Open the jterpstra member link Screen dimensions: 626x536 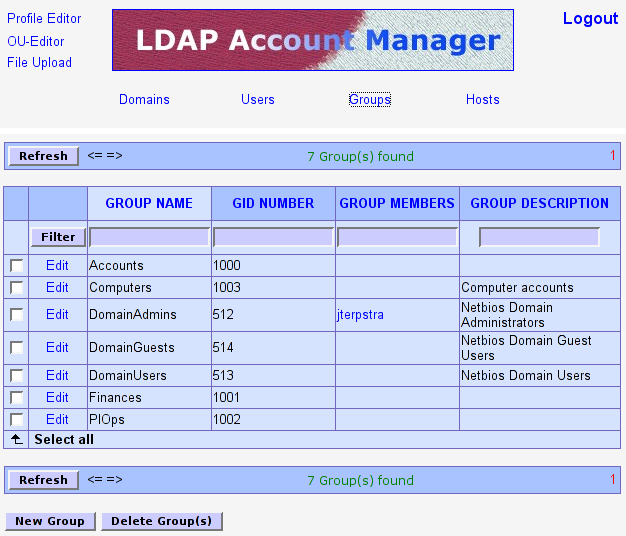tap(360, 315)
